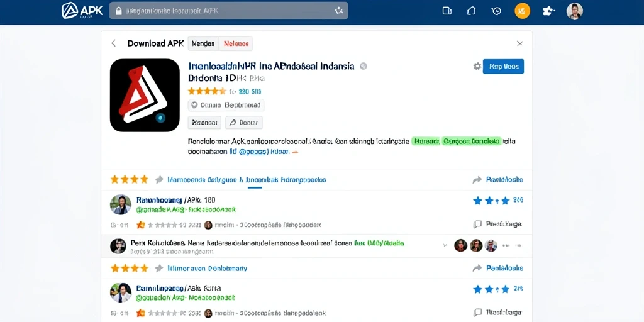Click the icon at the address bar's right end
This screenshot has height=322, width=644.
click(x=339, y=11)
